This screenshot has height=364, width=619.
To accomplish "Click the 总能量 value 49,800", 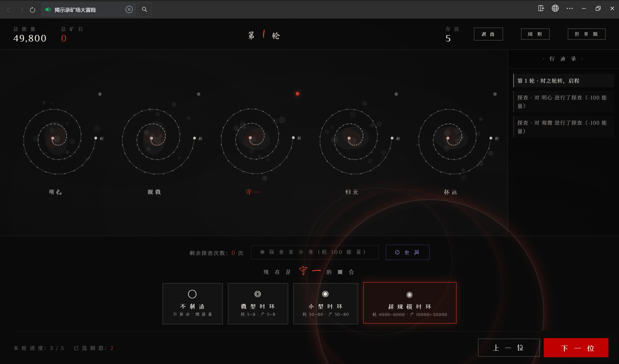I will 30,38.
